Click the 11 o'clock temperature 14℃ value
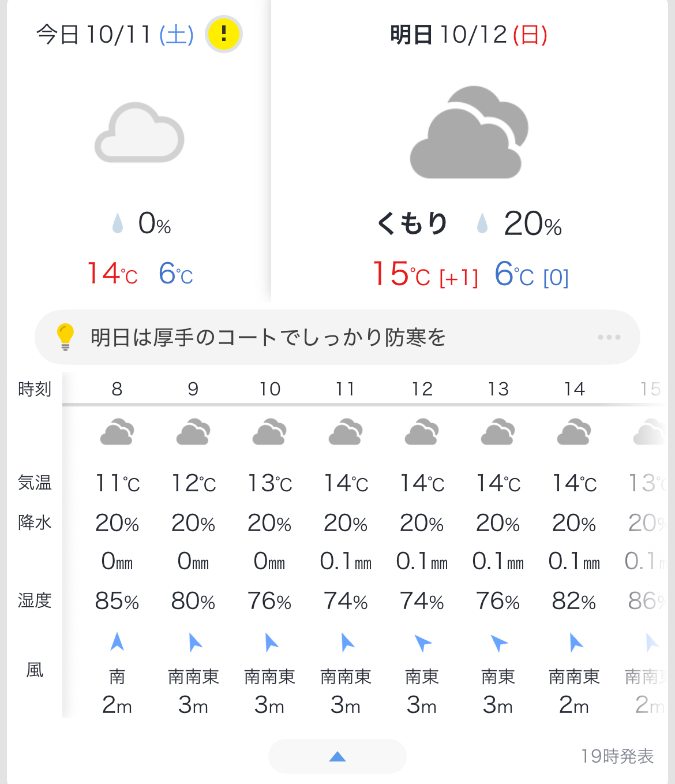This screenshot has height=784, width=675. pyautogui.click(x=346, y=483)
